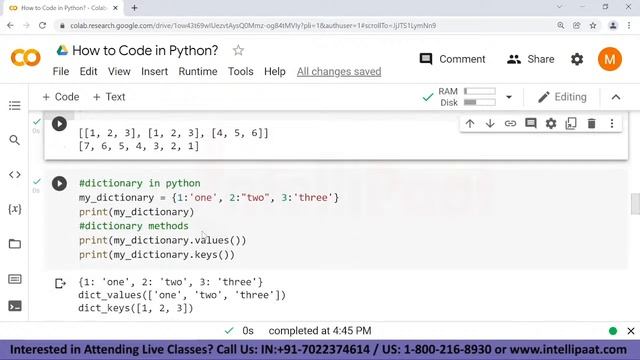
Task: Open a new browser tab
Action: [x=134, y=8]
